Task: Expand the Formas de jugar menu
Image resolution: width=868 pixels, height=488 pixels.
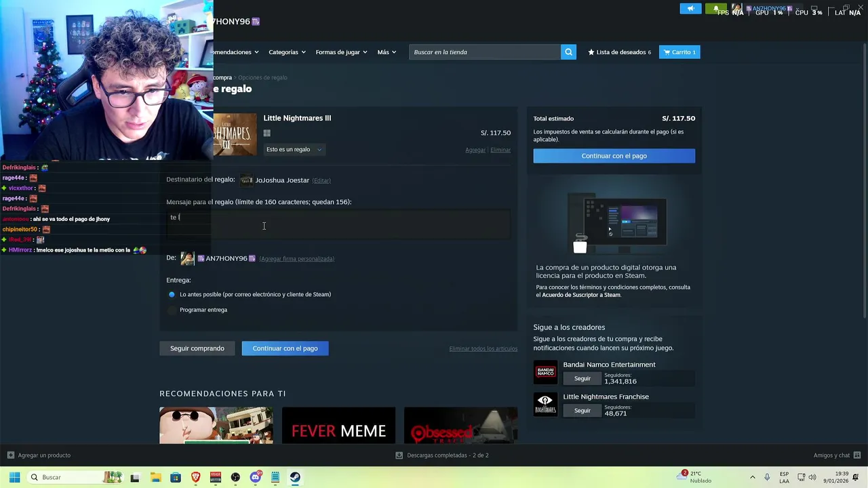Action: (x=341, y=52)
